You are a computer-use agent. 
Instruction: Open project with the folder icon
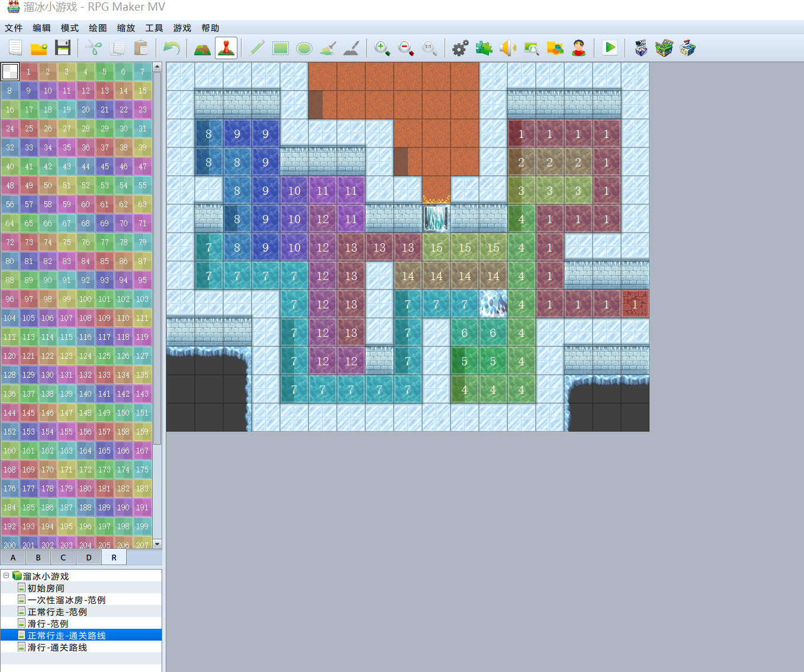[x=39, y=48]
